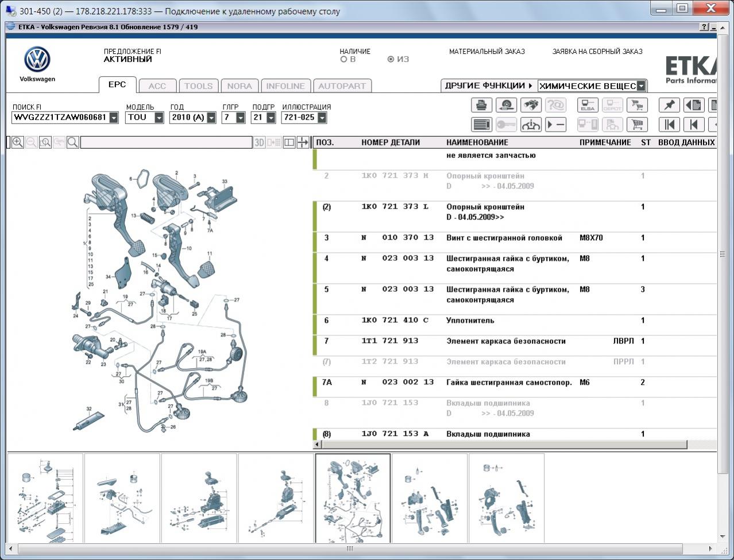Click the pushpin icon

tap(669, 105)
